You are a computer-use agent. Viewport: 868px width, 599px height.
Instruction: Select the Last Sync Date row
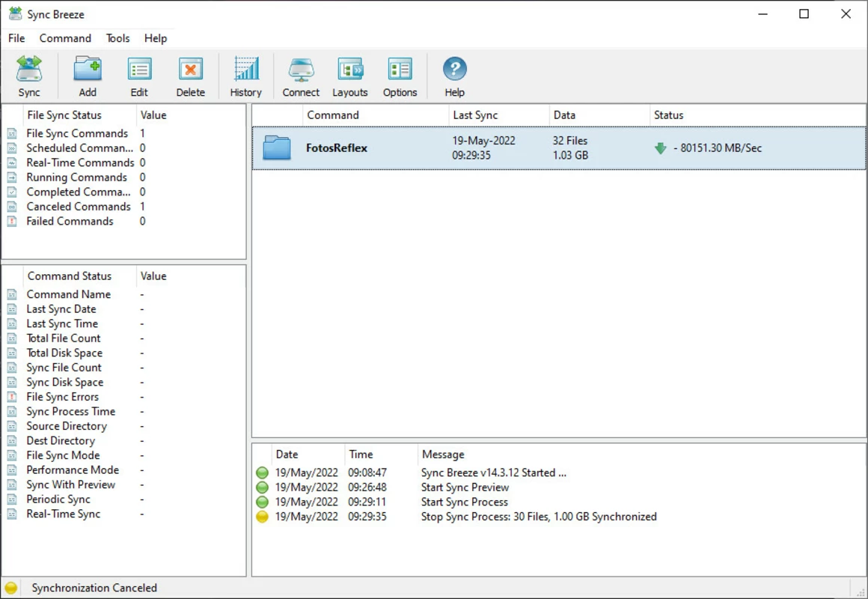point(123,309)
